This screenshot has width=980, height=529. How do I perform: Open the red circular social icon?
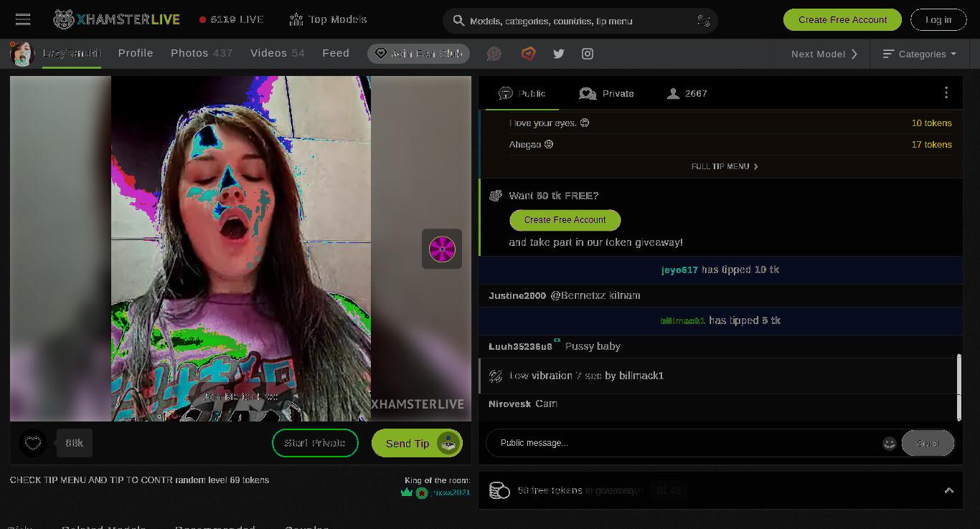click(494, 54)
